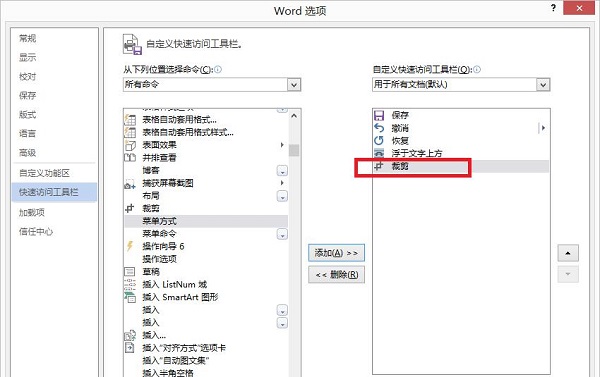The width and height of the screenshot is (600, 377).
Task: Open 校对 options category
Action: [28, 77]
